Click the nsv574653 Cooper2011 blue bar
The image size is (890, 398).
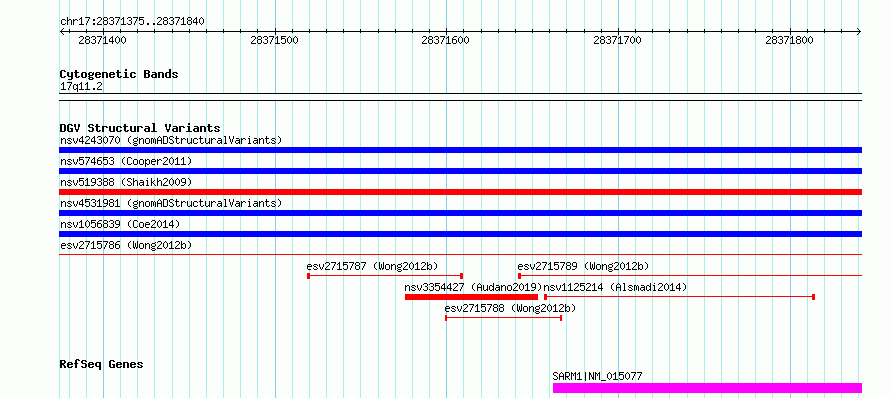tap(460, 171)
